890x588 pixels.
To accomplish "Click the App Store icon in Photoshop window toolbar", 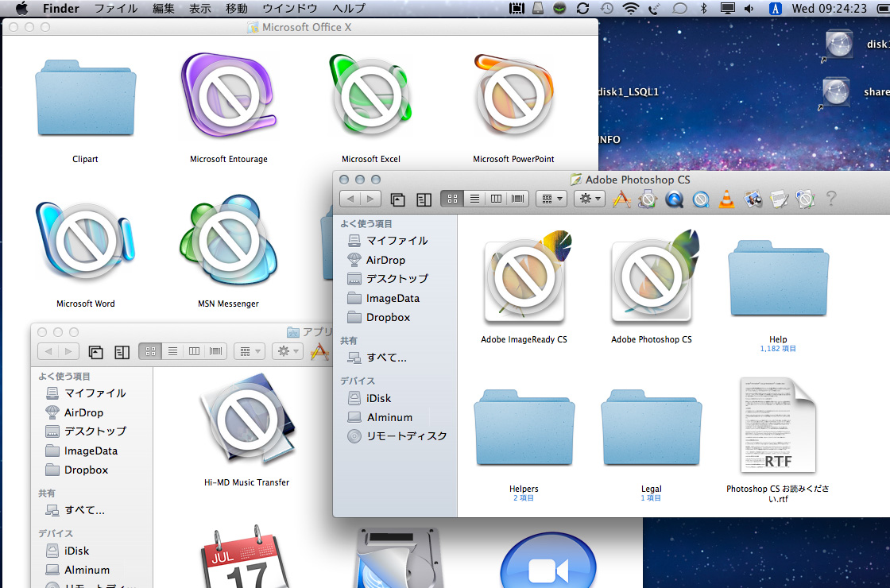I will tap(621, 199).
